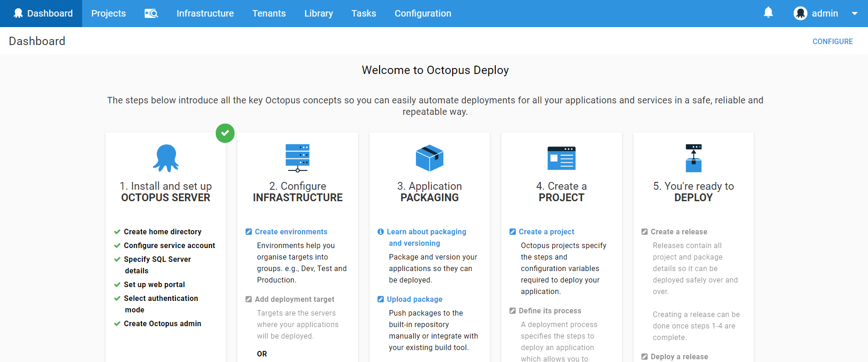868x362 pixels.
Task: Click checkmark beside Set up web portal
Action: [117, 285]
